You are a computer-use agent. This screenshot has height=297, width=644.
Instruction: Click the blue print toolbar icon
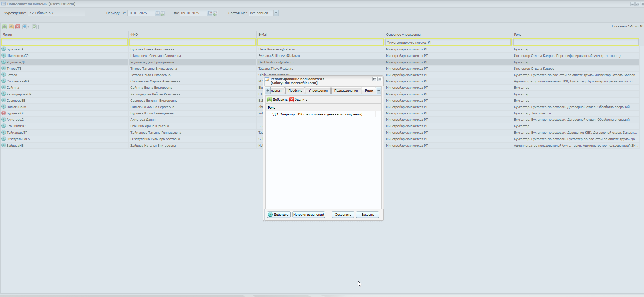25,27
